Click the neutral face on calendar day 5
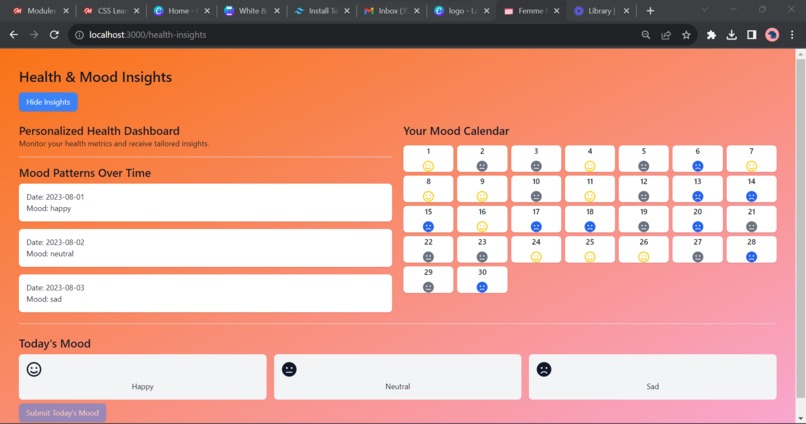Screen dimensions: 806x424 point(644,166)
